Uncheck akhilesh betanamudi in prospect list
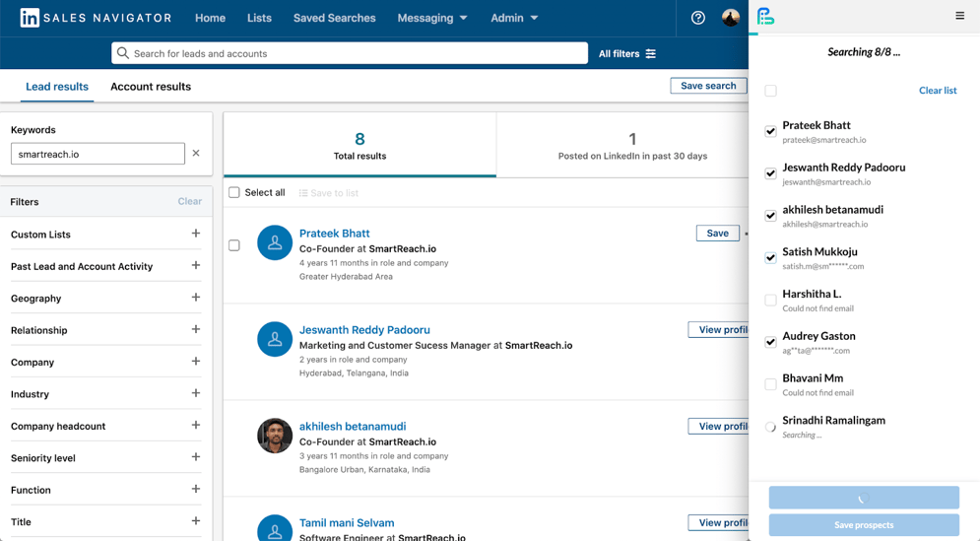This screenshot has width=980, height=541. point(770,216)
